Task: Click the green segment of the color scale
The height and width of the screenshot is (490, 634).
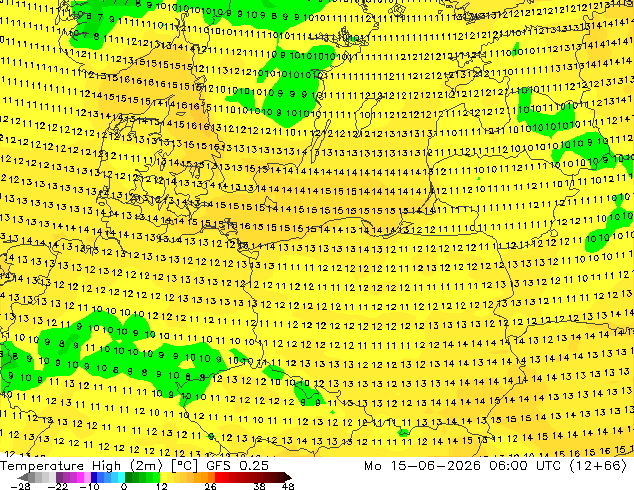Action: [142, 477]
